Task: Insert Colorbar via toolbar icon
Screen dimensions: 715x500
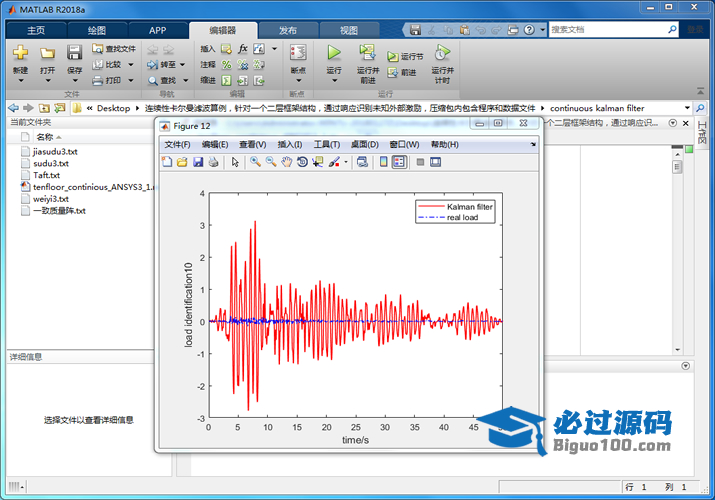Action: tap(383, 162)
